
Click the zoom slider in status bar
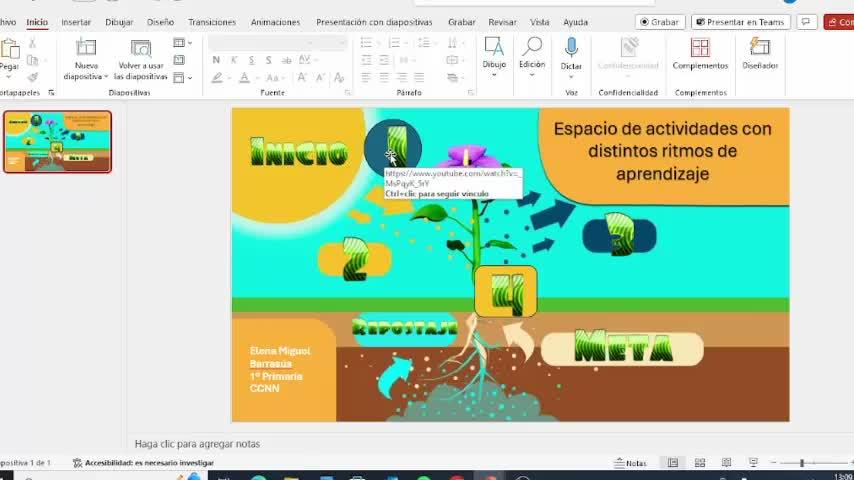801,463
